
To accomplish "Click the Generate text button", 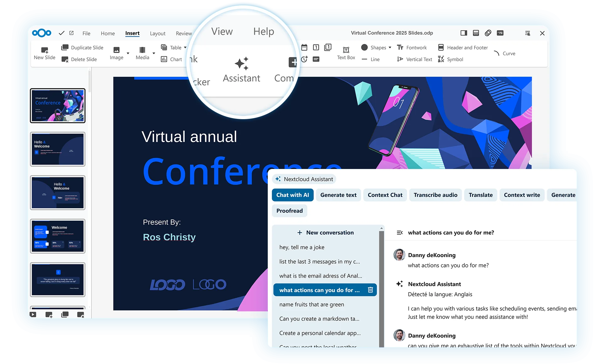I will (338, 195).
